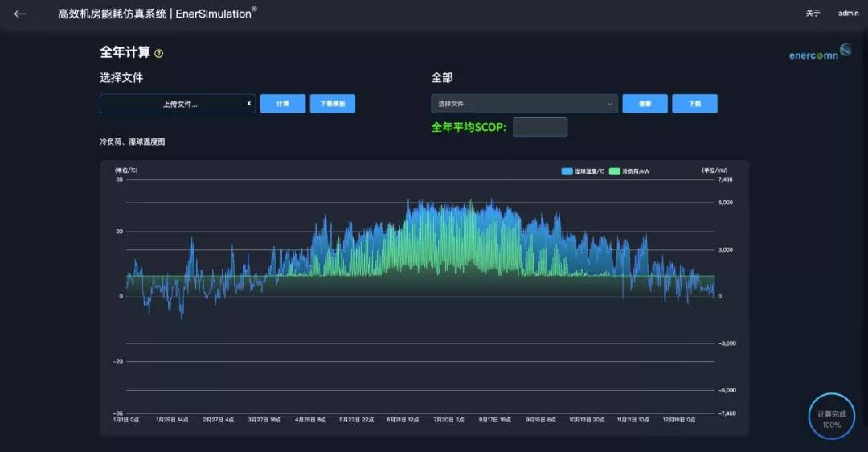Click the 6月21日 12点 x-axis label
This screenshot has height=452, width=868.
(403, 420)
